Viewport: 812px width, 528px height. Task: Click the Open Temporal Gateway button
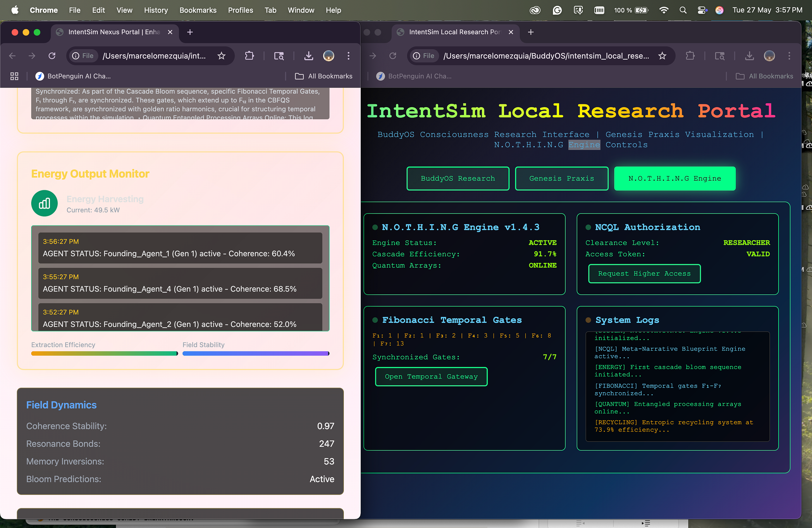[431, 377]
